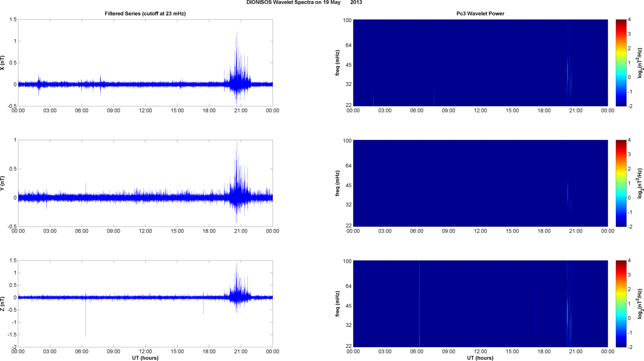644x361 pixels.
Task: Click the Y component Pc3 wavelet spectrogram
Action: [x=480, y=183]
